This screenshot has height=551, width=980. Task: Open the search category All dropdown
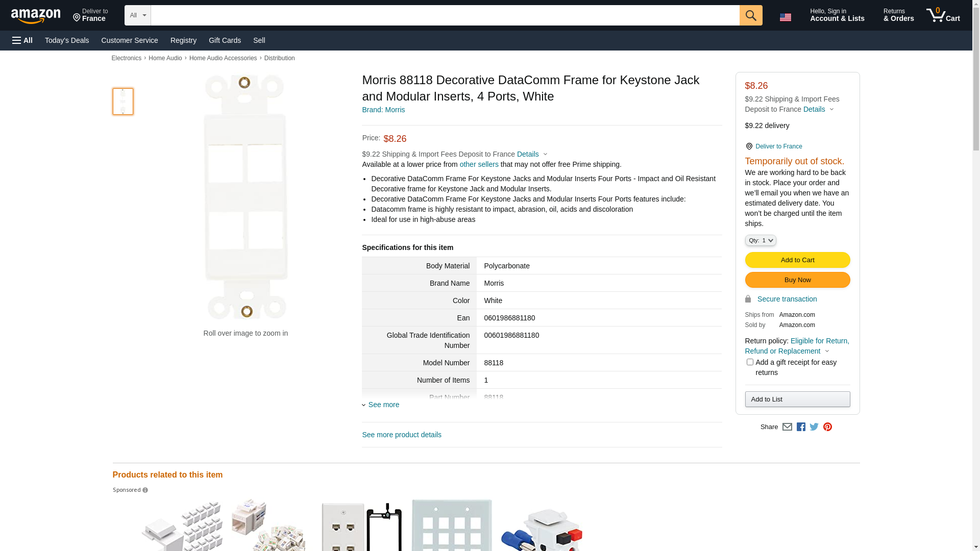(138, 15)
